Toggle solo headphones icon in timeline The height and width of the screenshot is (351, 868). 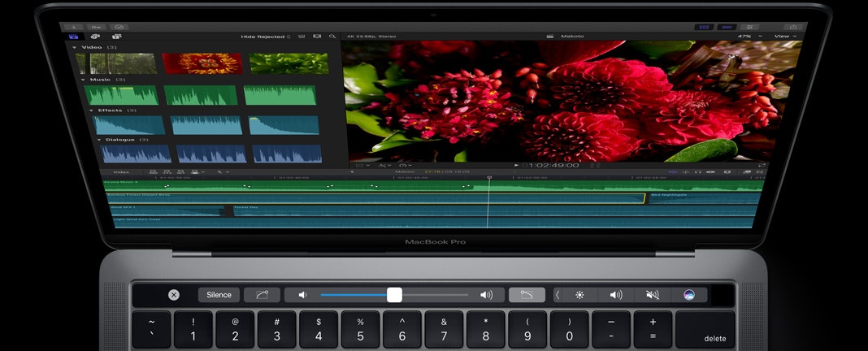[x=699, y=172]
